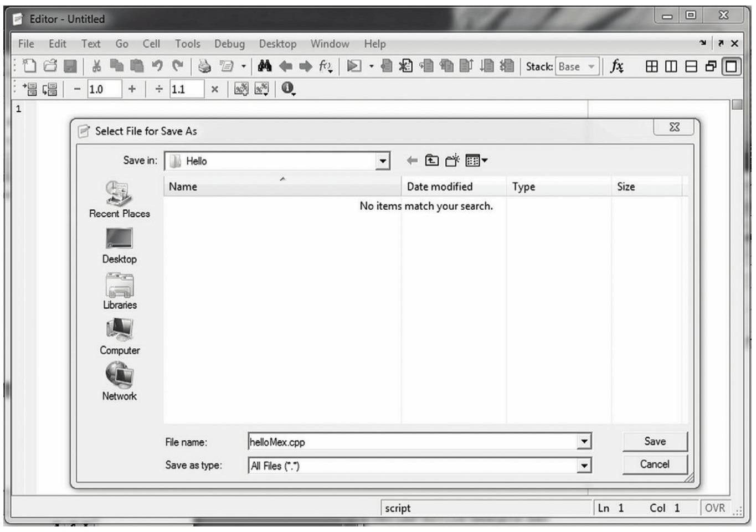Click the Copy icon in the toolbar
The image size is (756, 532).
click(116, 66)
